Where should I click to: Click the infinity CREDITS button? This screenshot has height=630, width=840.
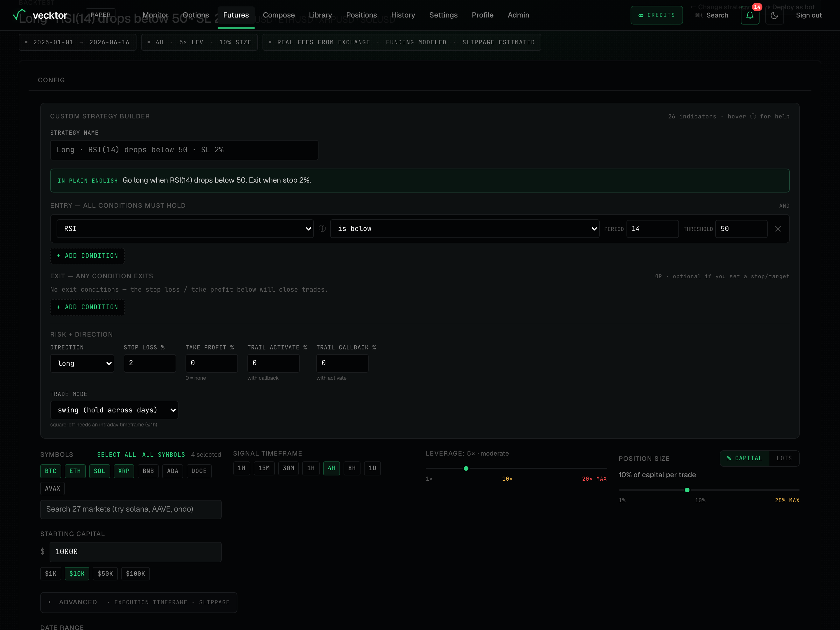657,15
